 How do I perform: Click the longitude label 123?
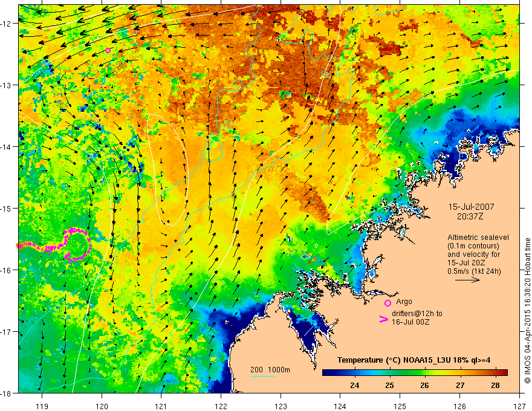281,406
